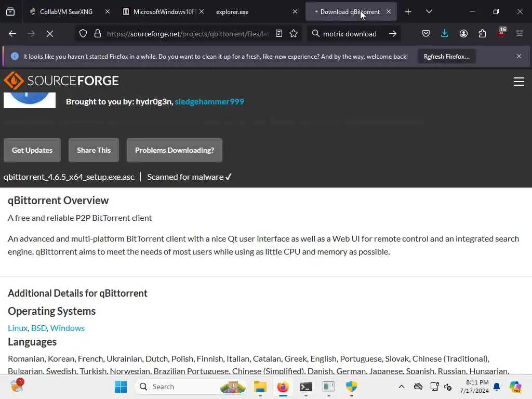The image size is (532, 399).
Task: Click Share This button
Action: (x=94, y=150)
